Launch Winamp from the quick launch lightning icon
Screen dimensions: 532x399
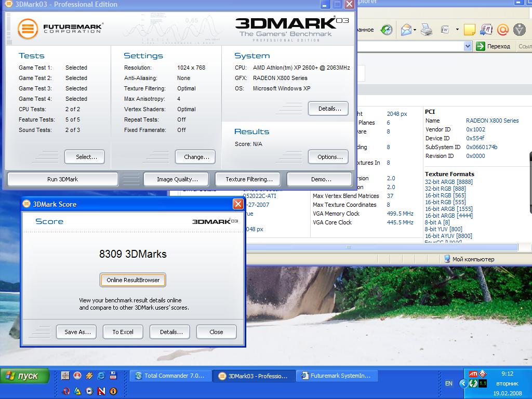[89, 375]
